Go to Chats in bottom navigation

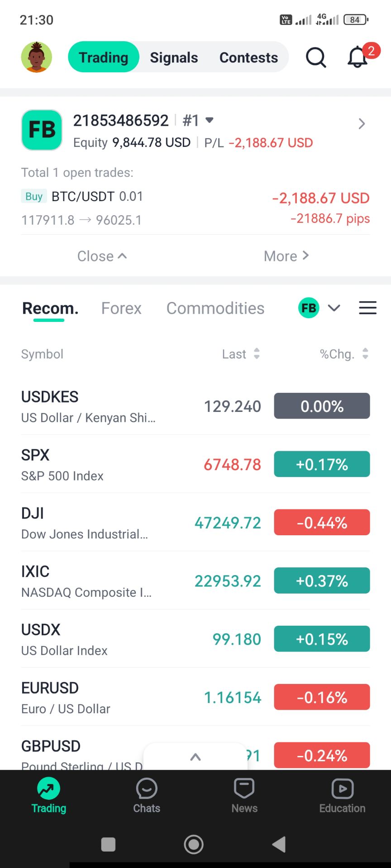coord(147,796)
